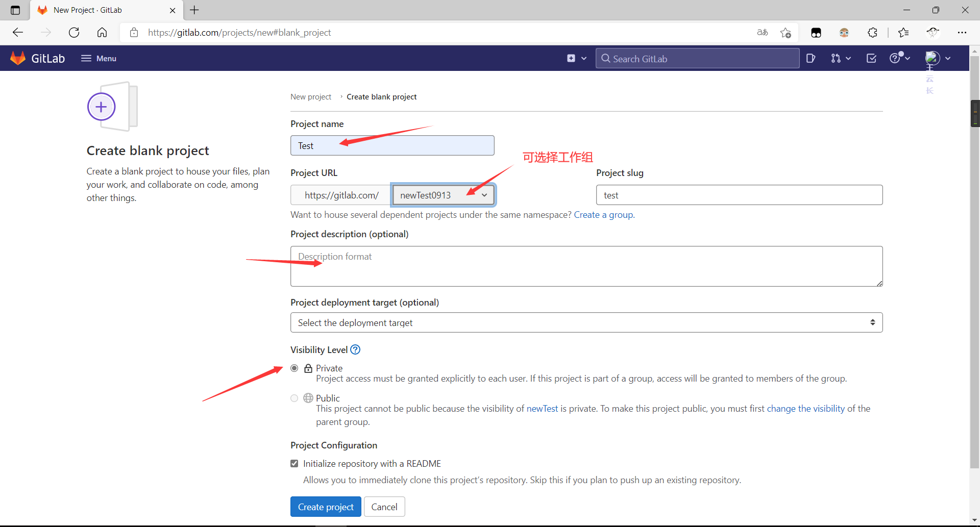Click the Search GitLab field
Image resolution: width=980 pixels, height=527 pixels.
pyautogui.click(x=697, y=58)
